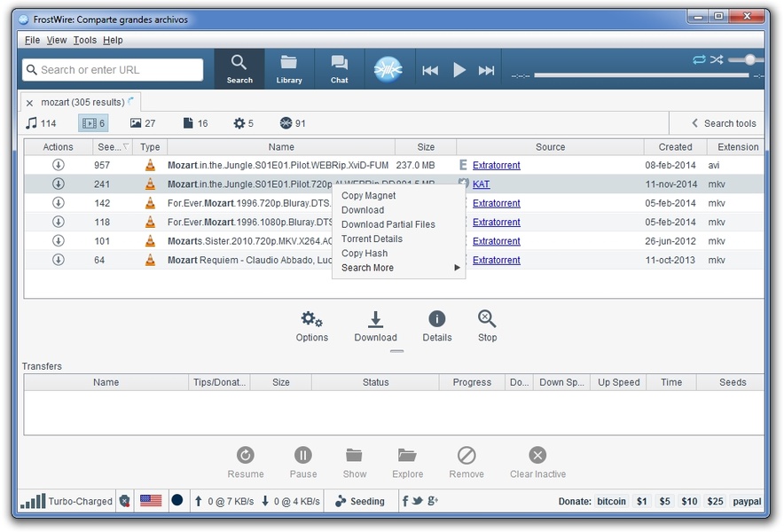Select Copy Magnet from context menu
Image resolution: width=784 pixels, height=532 pixels.
(x=368, y=196)
